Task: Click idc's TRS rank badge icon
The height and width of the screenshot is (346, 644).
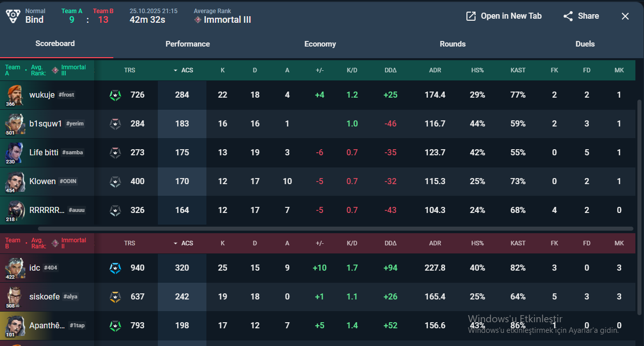Action: click(x=115, y=268)
